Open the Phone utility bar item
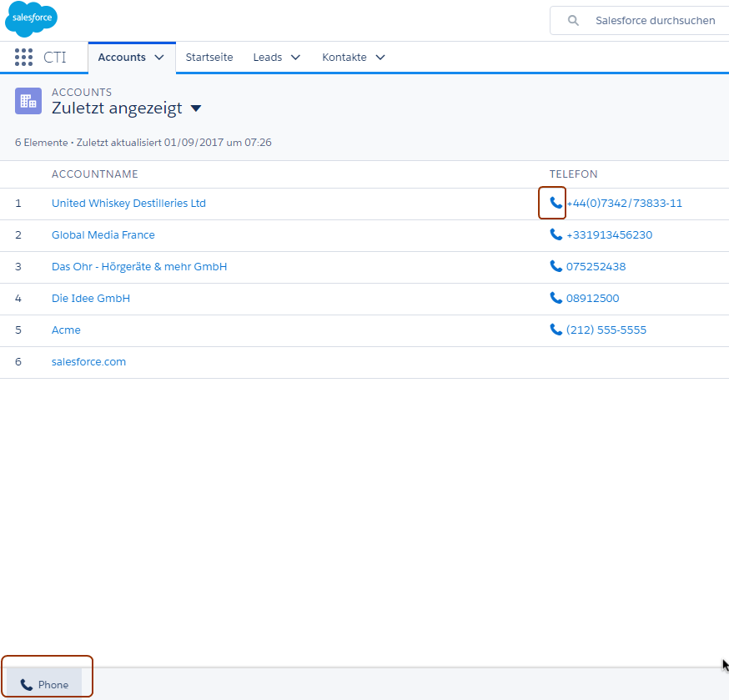The image size is (729, 700). 44,684
